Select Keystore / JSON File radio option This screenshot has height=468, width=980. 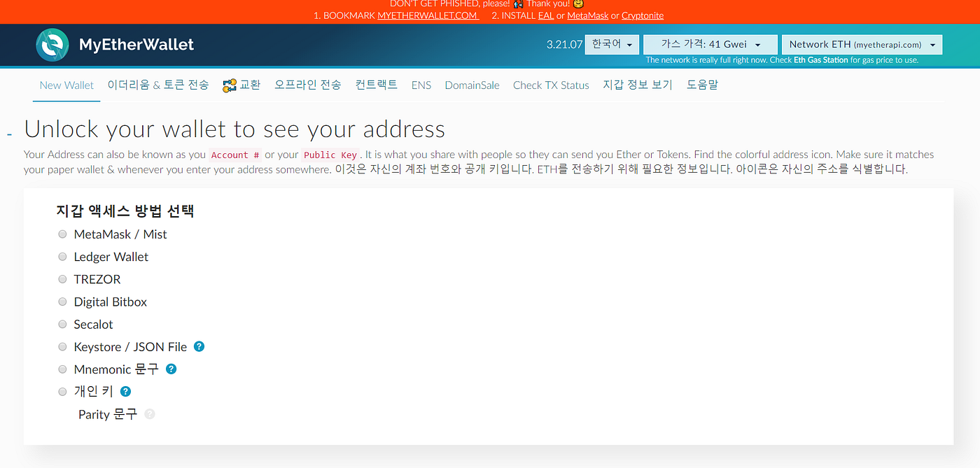click(62, 347)
